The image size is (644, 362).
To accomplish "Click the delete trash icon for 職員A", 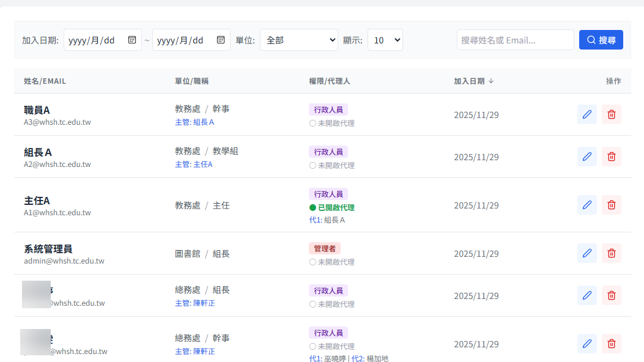I will pos(611,114).
